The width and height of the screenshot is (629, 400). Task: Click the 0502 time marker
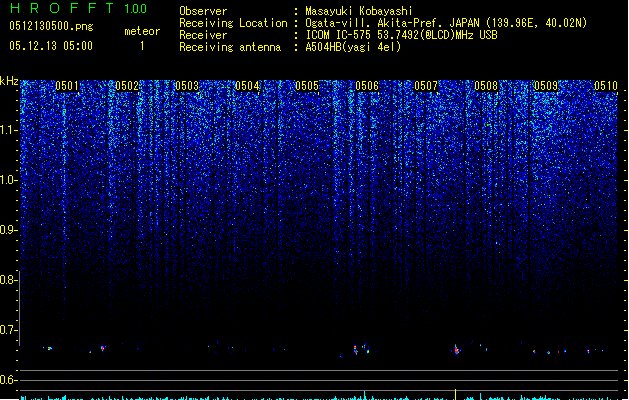click(127, 86)
